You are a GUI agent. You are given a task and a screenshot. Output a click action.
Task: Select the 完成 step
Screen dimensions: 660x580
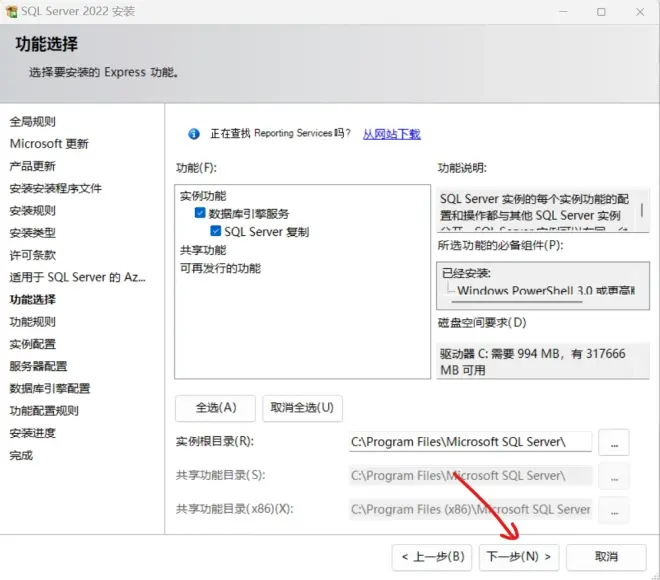pos(21,455)
